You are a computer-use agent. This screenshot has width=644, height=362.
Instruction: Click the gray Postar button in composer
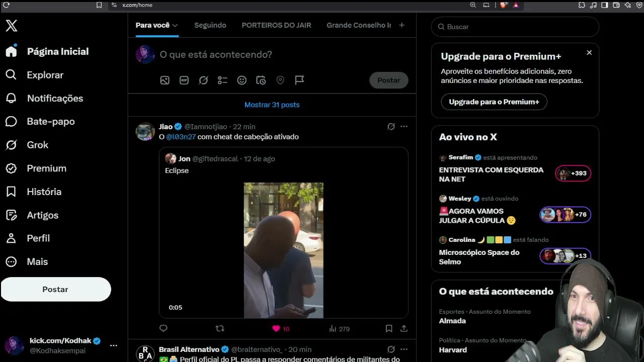coord(389,80)
